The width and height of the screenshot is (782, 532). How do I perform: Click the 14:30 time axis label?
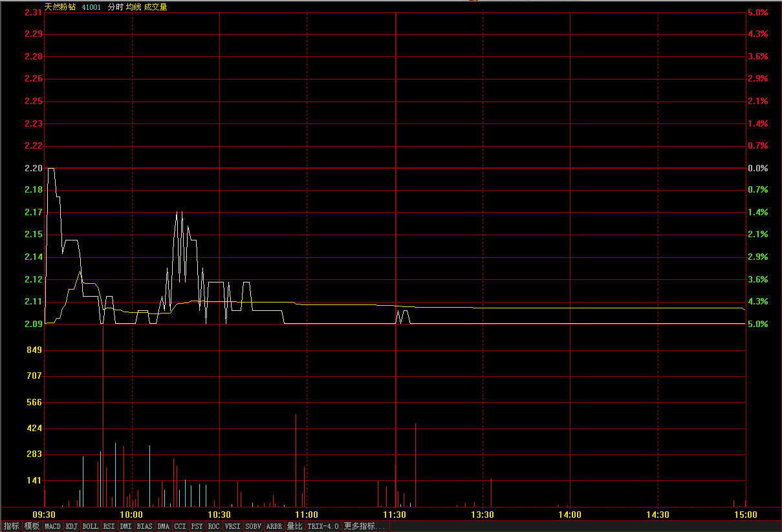pyautogui.click(x=658, y=515)
